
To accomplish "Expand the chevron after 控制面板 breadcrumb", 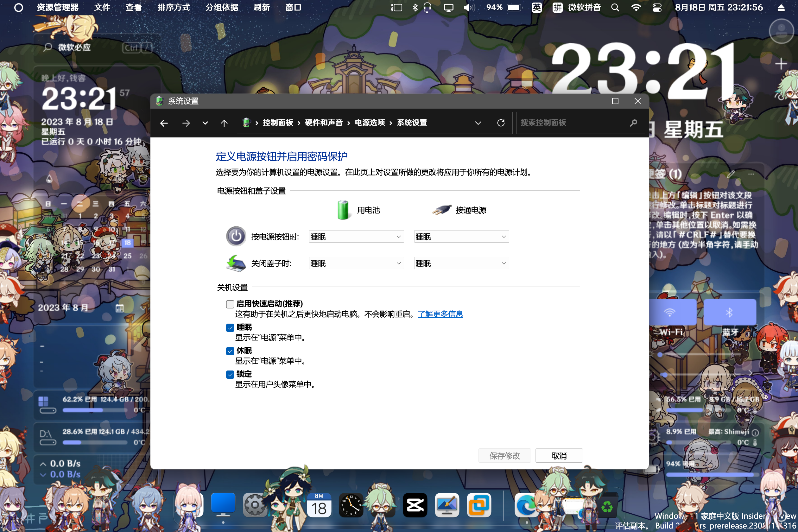I will [299, 123].
